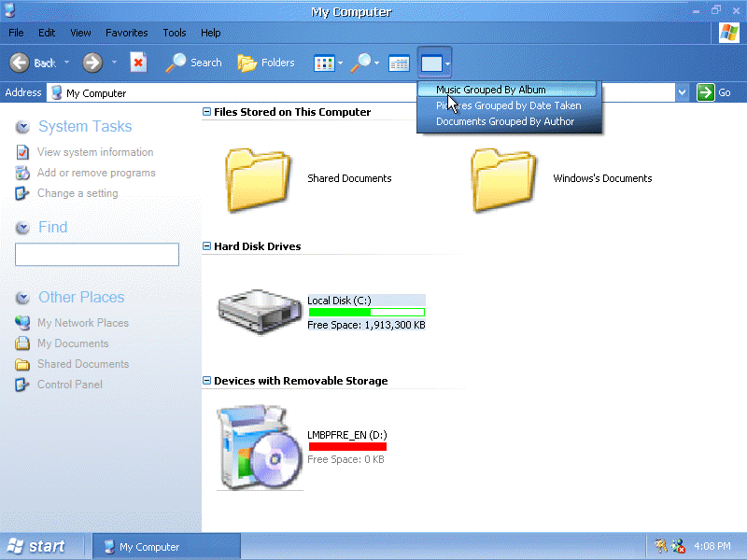Expand the Address bar dropdown

pyautogui.click(x=683, y=92)
